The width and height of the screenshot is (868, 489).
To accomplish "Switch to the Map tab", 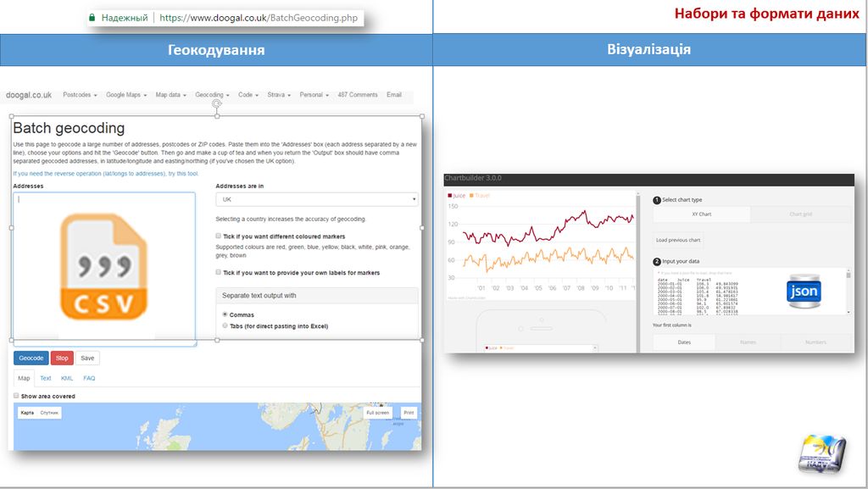I will (x=24, y=378).
